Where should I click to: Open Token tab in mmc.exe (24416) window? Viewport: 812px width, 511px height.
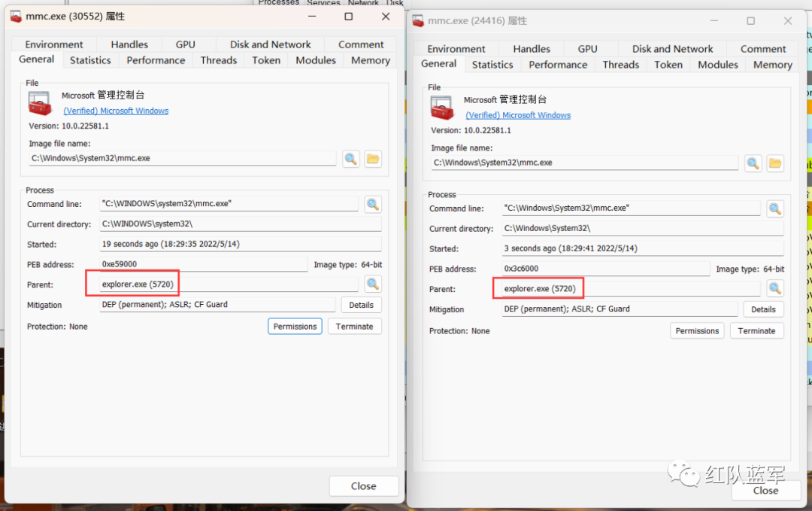[668, 65]
